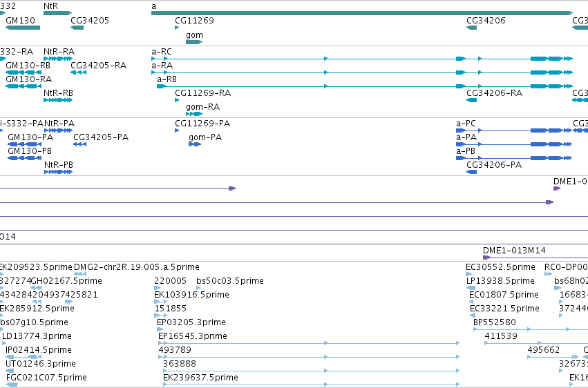
Task: Select the a-PA protein label
Action: [466, 137]
